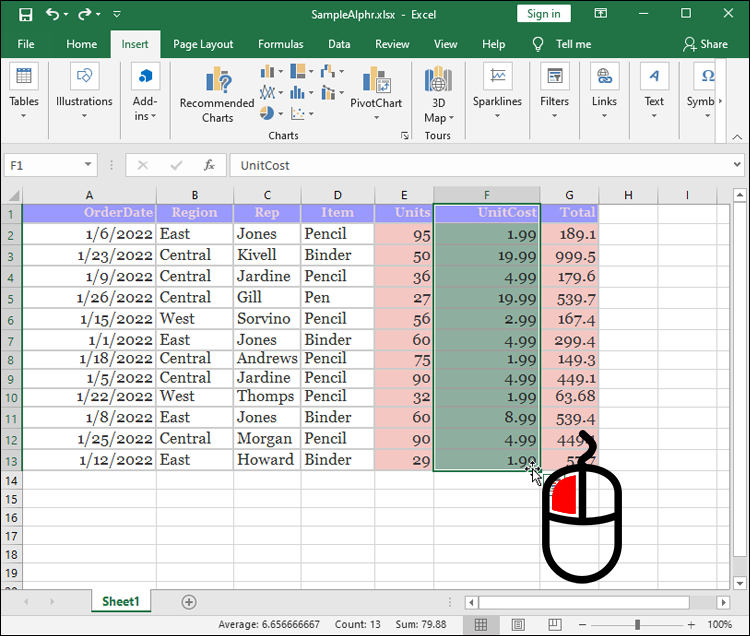This screenshot has height=636, width=750.
Task: Open the Sparklines dropdown
Action: 497,92
